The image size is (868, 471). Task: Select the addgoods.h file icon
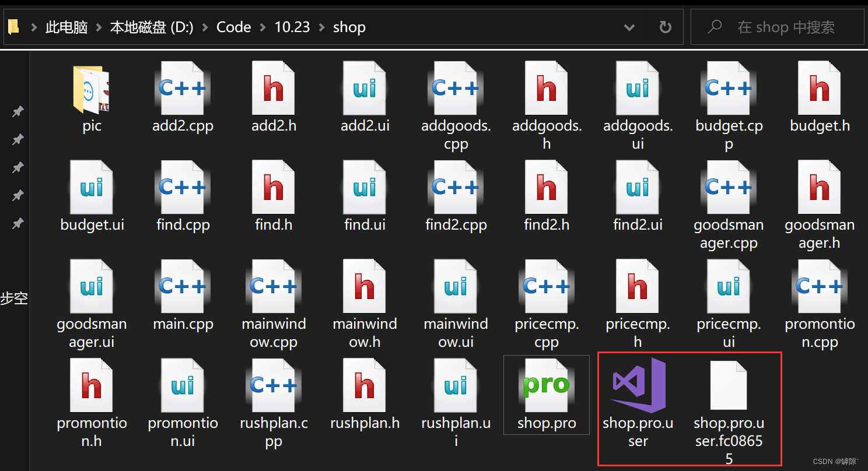[x=547, y=89]
